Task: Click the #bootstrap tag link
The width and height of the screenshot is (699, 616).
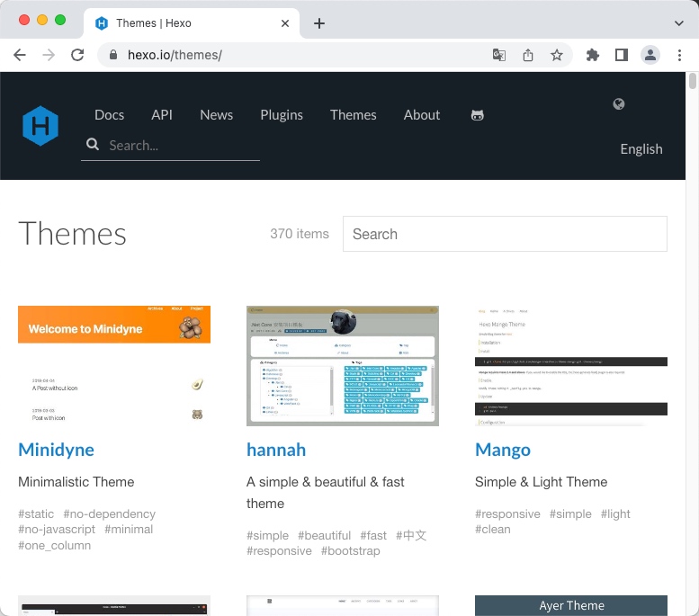Action: click(x=351, y=550)
